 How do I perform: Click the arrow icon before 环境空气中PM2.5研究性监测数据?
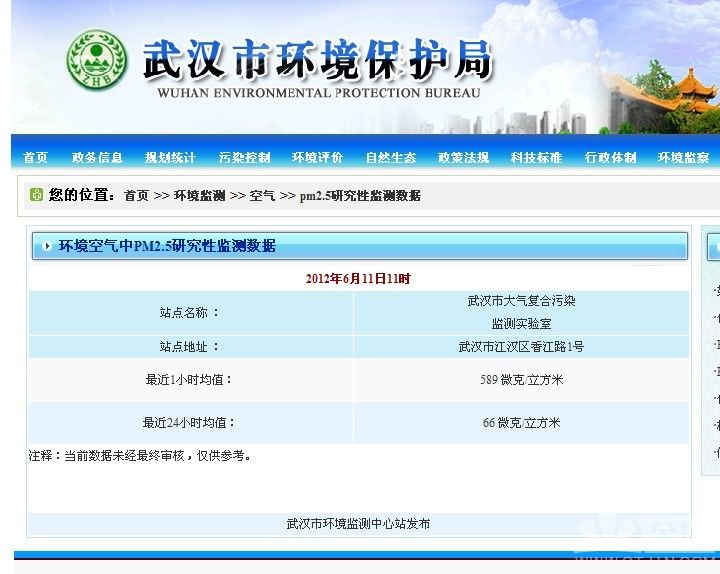46,246
